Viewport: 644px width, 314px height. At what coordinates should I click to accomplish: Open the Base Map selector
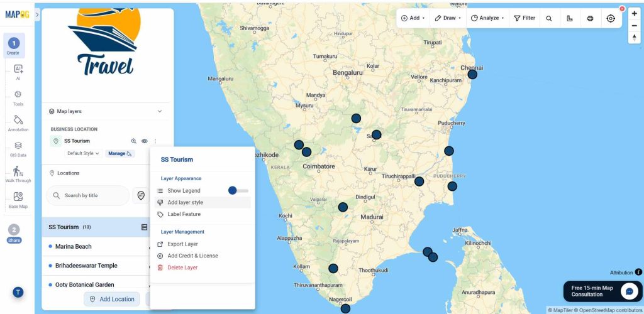(x=18, y=200)
